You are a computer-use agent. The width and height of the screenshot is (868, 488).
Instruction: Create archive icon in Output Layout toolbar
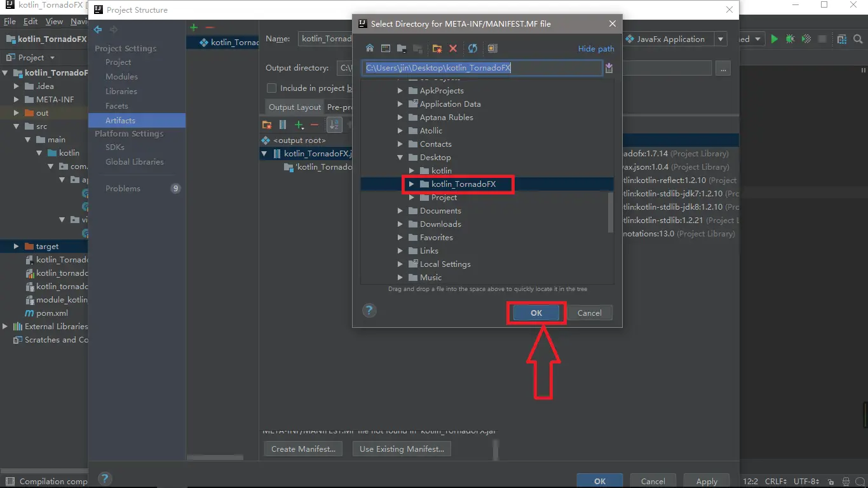tap(283, 125)
